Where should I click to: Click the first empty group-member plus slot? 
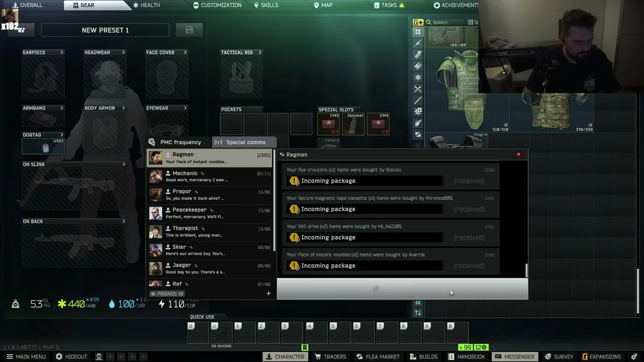[110, 356]
